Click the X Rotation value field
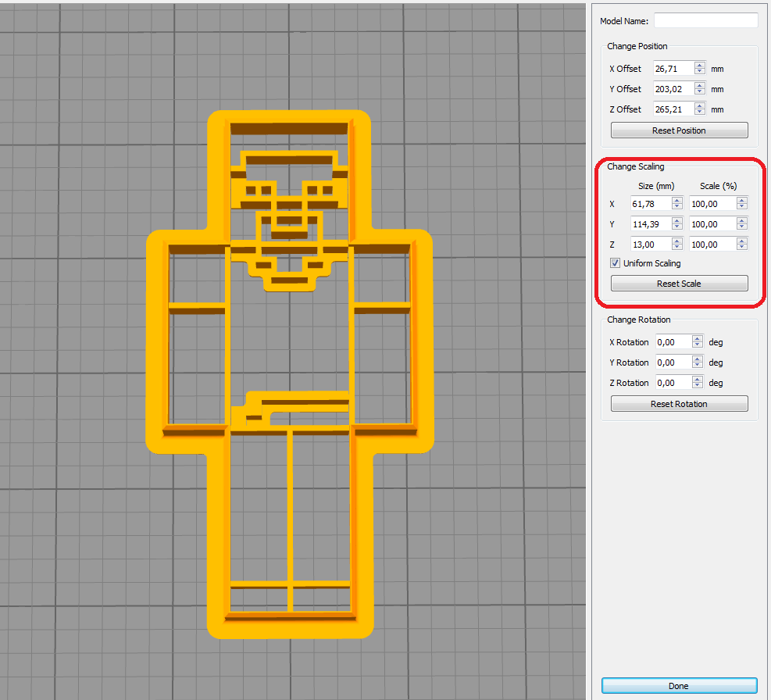771x700 pixels. click(673, 342)
